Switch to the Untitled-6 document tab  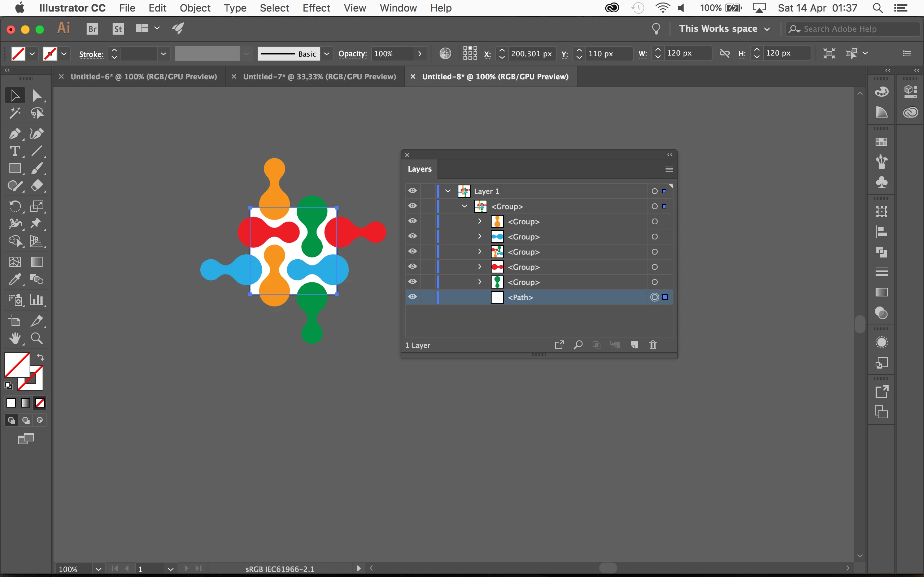[x=144, y=77]
